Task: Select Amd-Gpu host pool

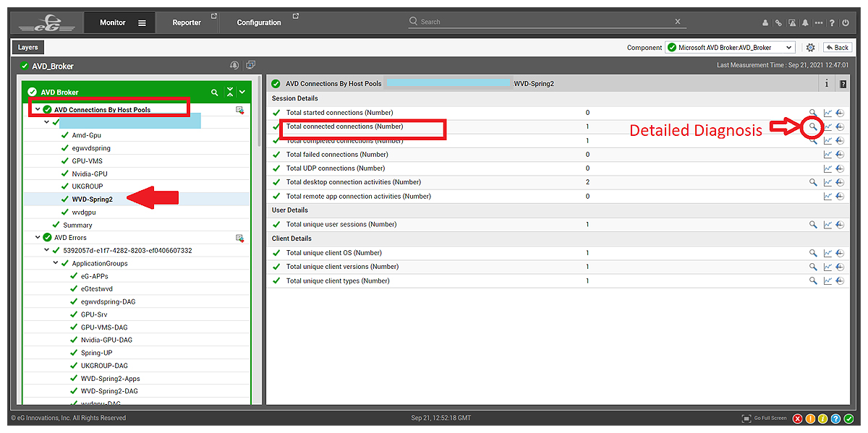Action: pos(85,135)
